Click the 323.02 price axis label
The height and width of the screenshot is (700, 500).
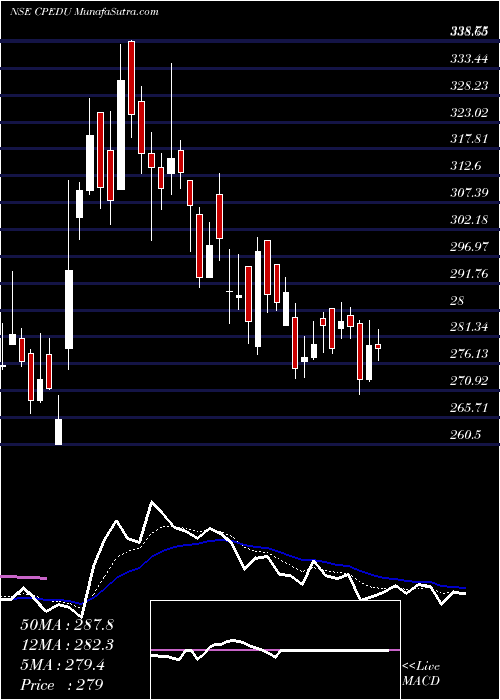(469, 112)
